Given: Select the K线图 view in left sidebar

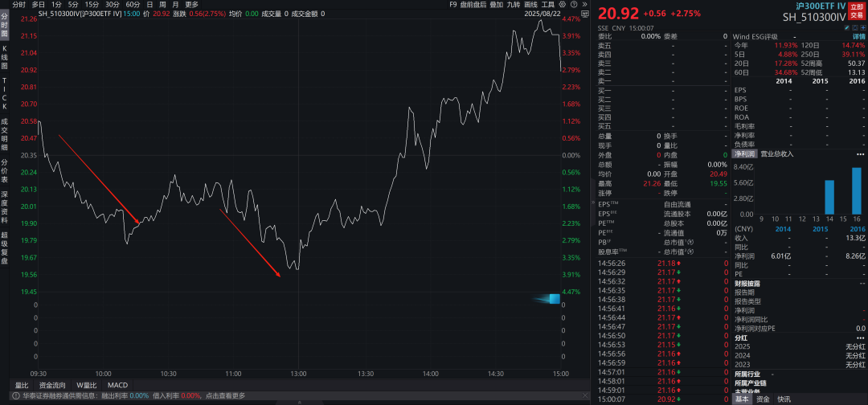Looking at the screenshot, I should (x=4, y=57).
